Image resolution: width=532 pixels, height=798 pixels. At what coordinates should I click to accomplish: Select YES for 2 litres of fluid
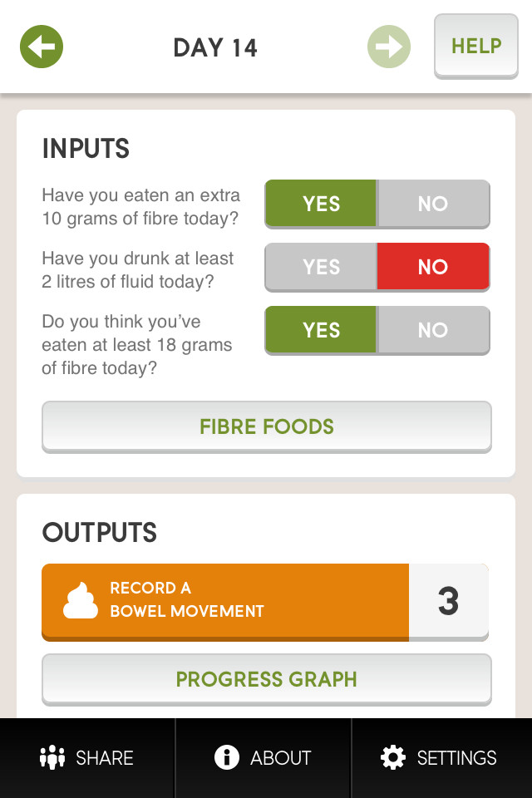point(321,267)
